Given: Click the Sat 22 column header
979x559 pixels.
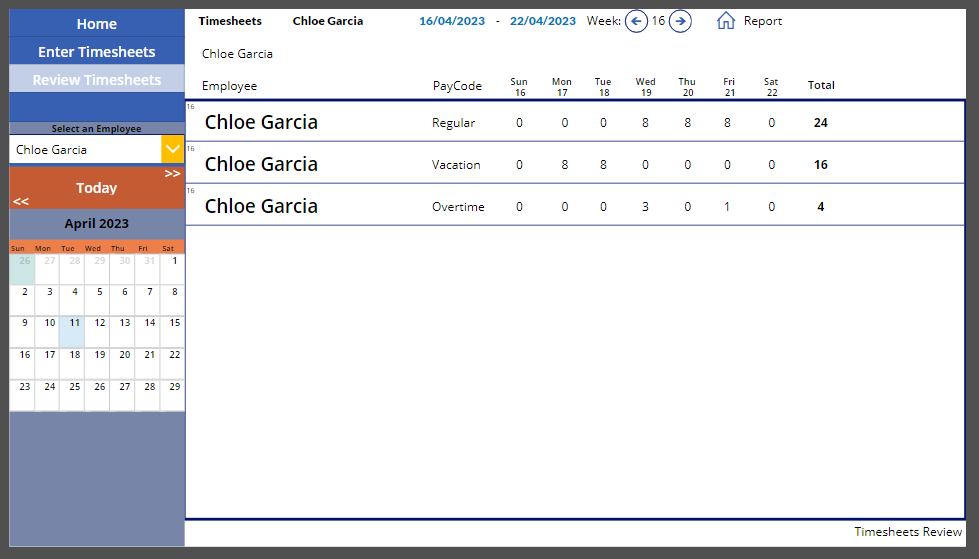Looking at the screenshot, I should (x=771, y=87).
